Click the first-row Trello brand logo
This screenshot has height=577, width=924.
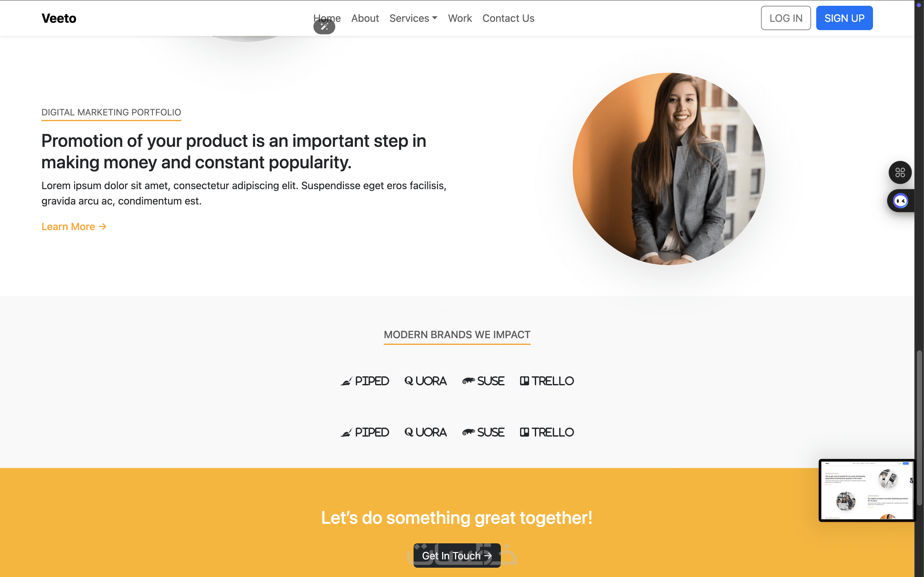(x=547, y=381)
